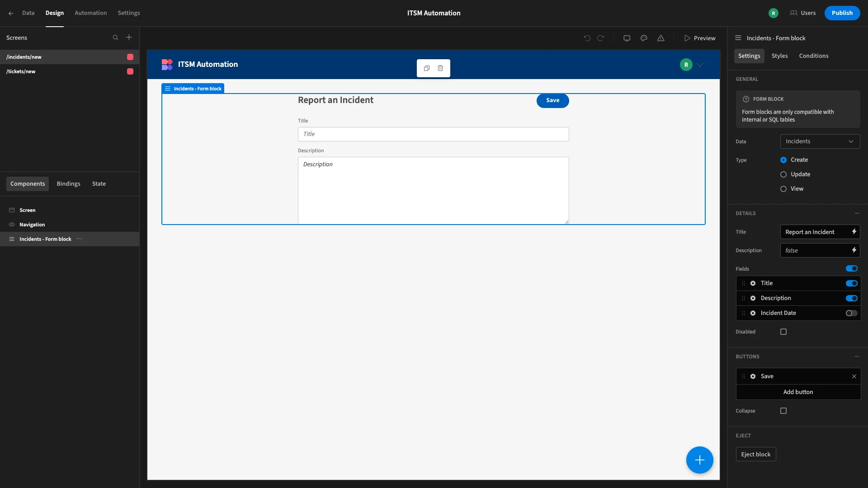Expand the user avatar chevron menu
Screen dimensions: 868x488
pyautogui.click(x=700, y=65)
